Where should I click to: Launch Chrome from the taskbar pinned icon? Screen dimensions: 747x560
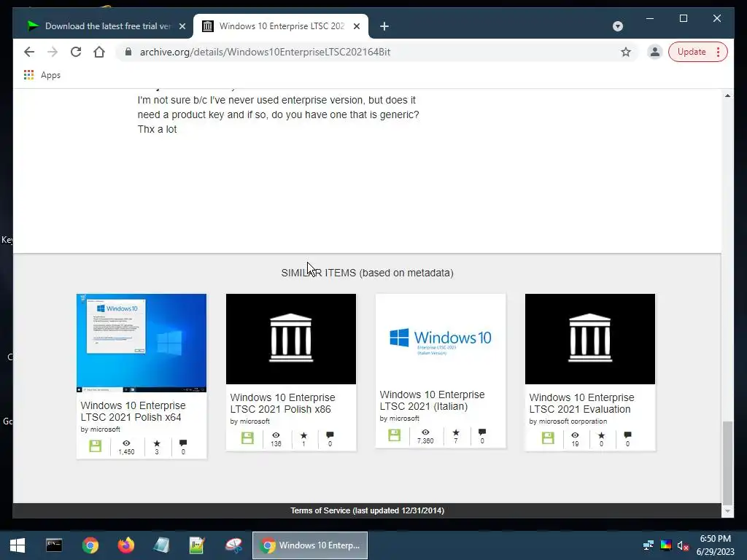[x=90, y=545]
